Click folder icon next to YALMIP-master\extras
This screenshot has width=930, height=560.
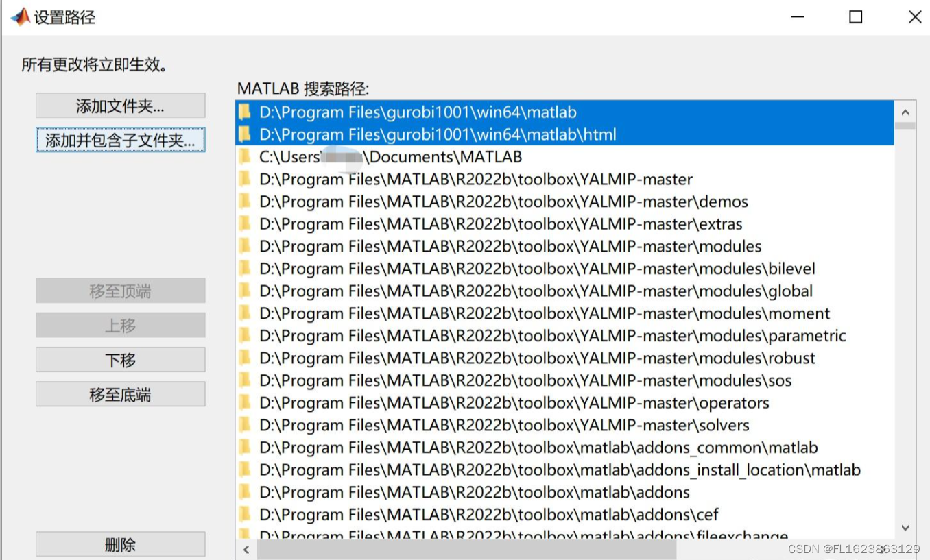point(245,224)
